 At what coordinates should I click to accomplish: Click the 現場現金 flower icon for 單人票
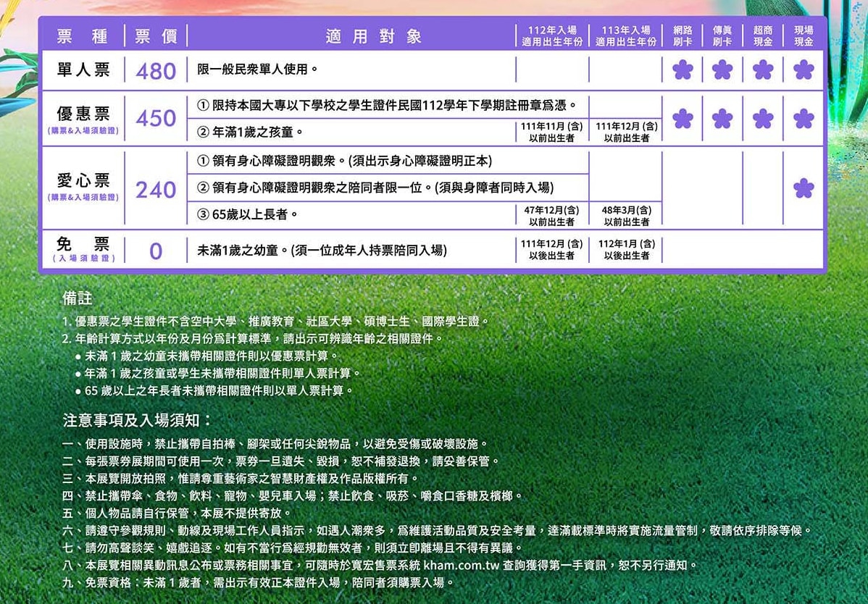[x=802, y=70]
